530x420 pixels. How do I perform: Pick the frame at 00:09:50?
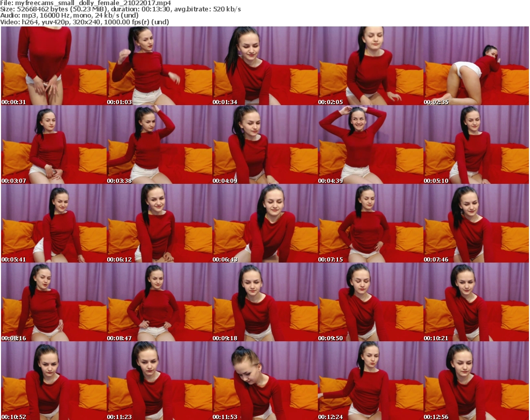pos(371,302)
